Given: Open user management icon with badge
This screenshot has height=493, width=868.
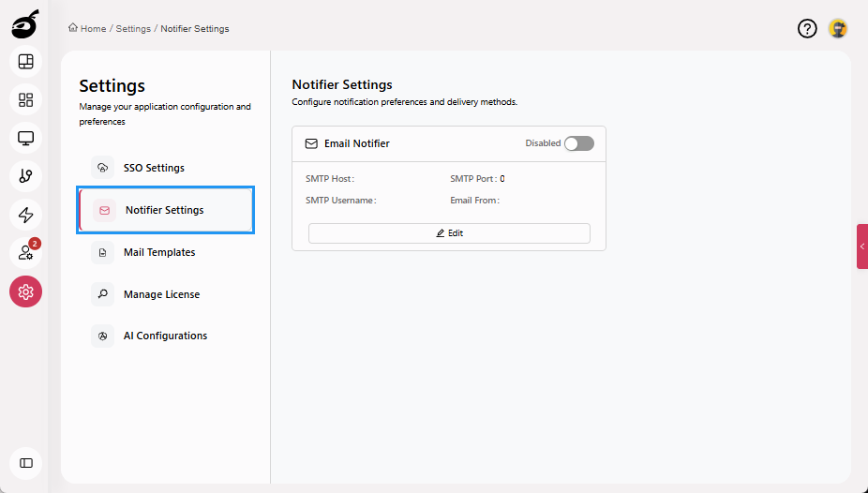Looking at the screenshot, I should coord(25,253).
